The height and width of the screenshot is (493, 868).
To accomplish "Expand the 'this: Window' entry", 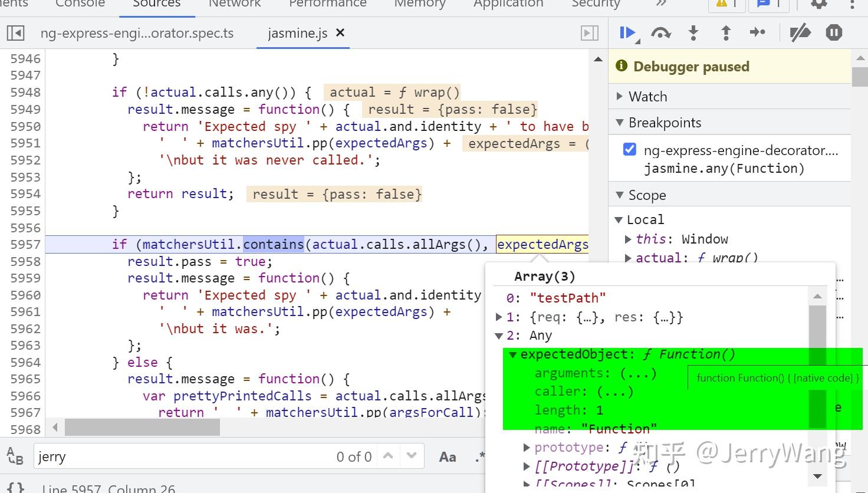I will click(x=628, y=239).
